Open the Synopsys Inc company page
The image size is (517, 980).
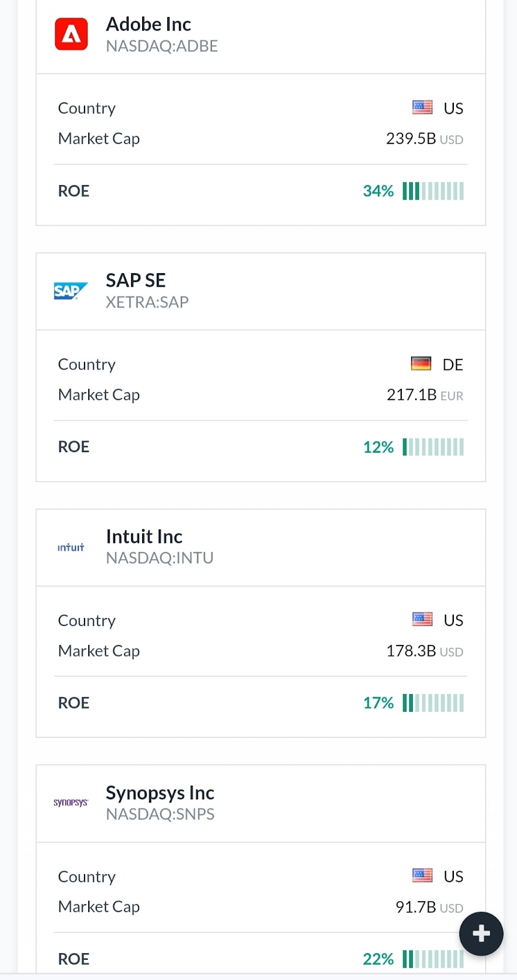click(160, 793)
